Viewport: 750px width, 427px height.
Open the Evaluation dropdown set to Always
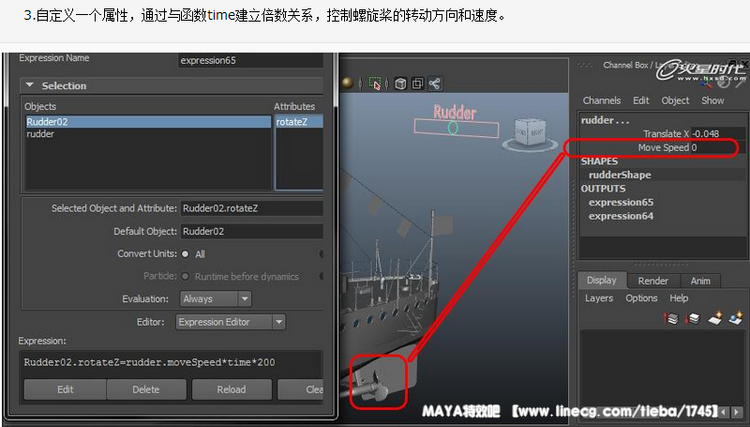tap(215, 298)
